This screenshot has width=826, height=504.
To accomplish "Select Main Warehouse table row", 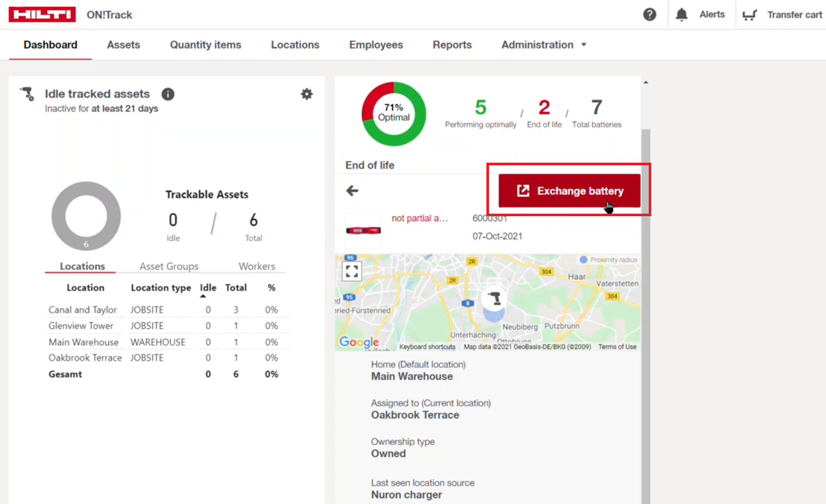I will click(168, 342).
